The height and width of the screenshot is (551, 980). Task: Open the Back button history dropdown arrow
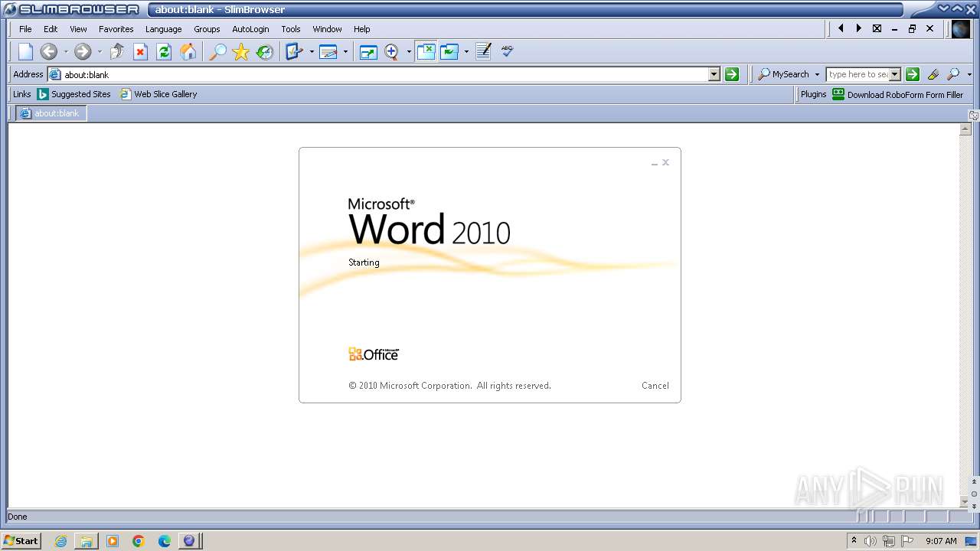(65, 52)
